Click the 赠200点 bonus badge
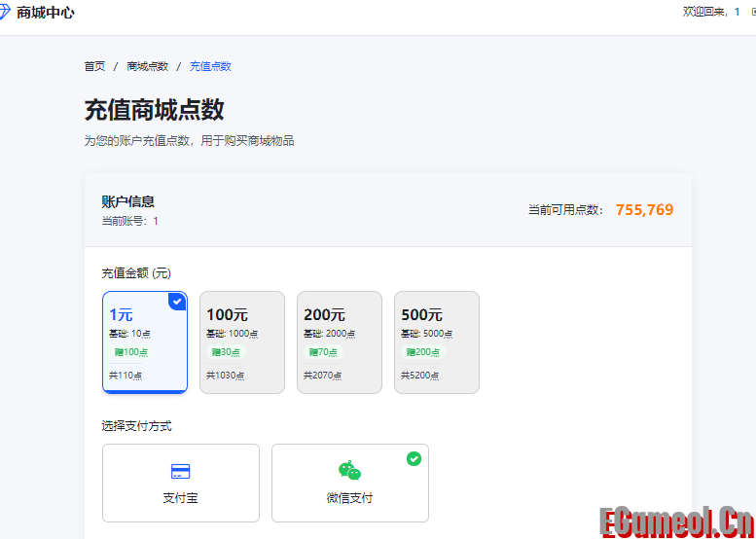Viewport: 756px width, 539px height. pos(422,352)
